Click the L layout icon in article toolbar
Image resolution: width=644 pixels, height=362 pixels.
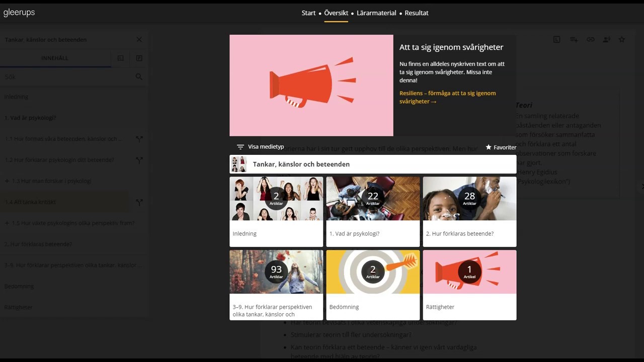(x=557, y=39)
